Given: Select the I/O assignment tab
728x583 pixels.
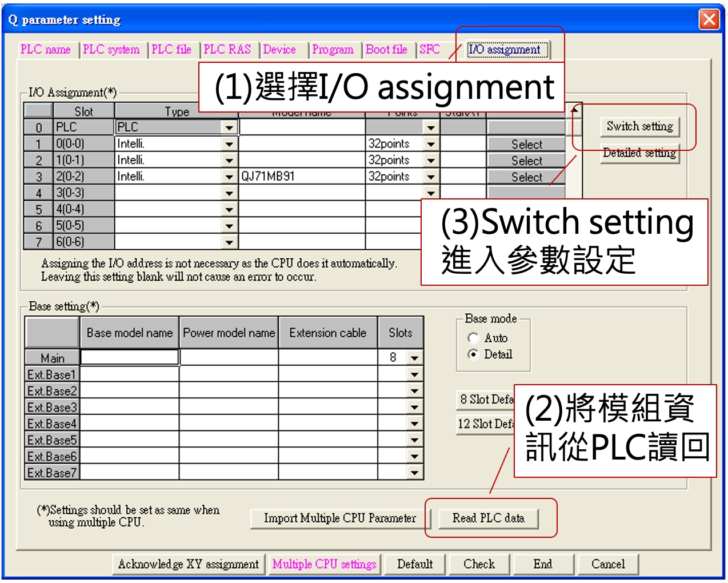Looking at the screenshot, I should point(505,50).
